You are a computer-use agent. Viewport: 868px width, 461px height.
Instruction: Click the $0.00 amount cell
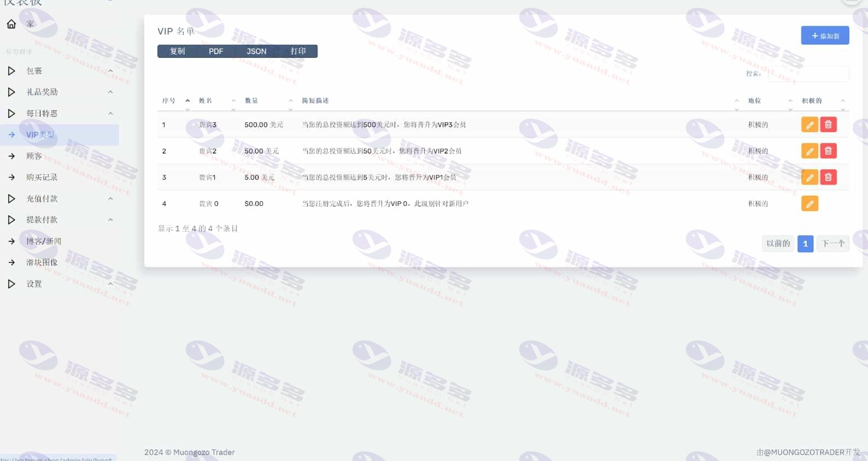(254, 204)
